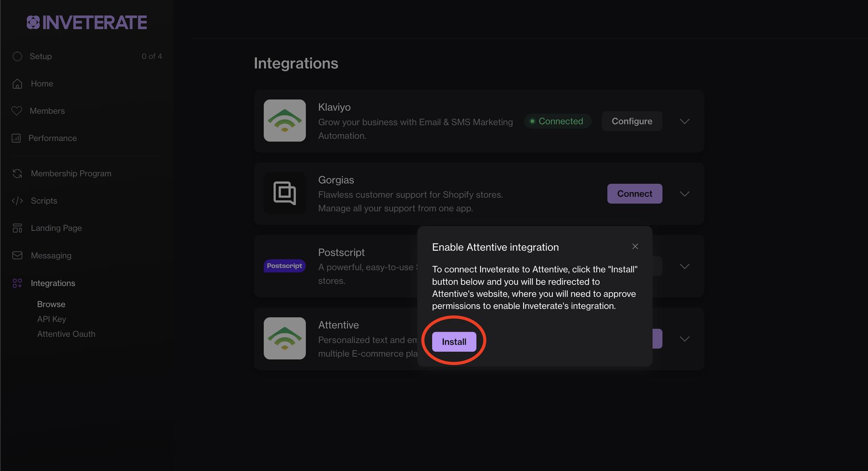Connect the Gorgias integration
This screenshot has height=471, width=868.
(634, 194)
